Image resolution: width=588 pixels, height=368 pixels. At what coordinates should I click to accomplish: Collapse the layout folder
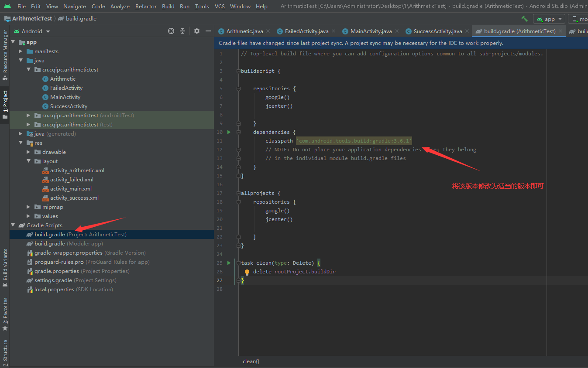[28, 161]
